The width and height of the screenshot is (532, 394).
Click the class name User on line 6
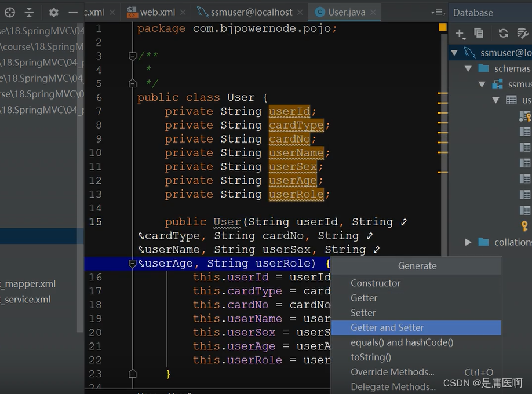tap(241, 98)
